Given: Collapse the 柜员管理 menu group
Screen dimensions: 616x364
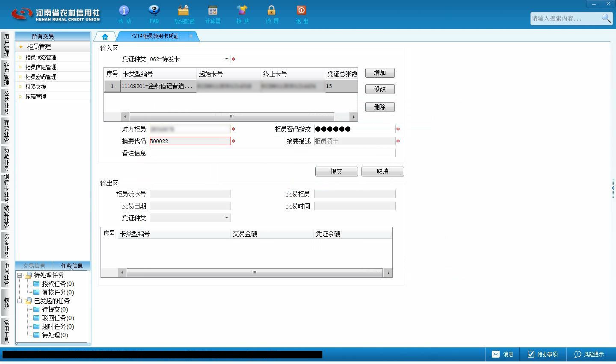Looking at the screenshot, I should click(21, 47).
